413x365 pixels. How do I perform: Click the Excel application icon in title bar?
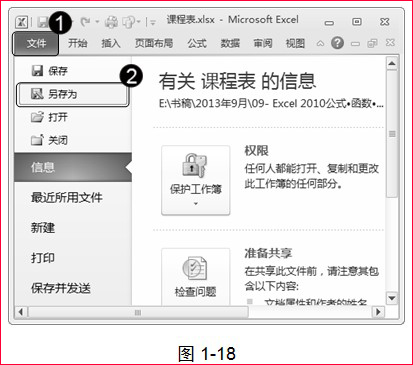21,22
